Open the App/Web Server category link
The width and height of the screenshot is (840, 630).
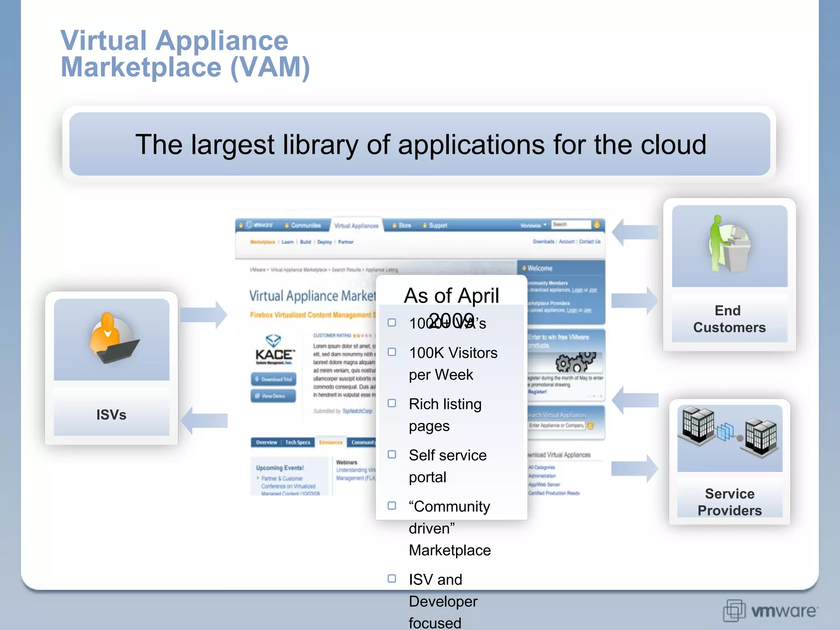tap(544, 485)
